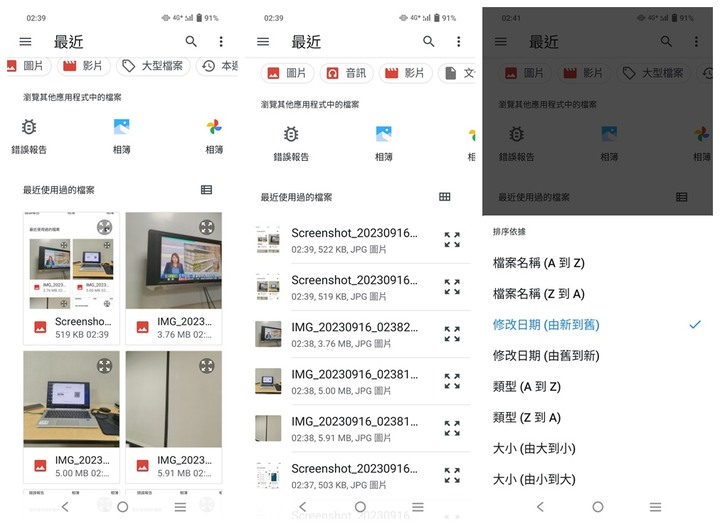Open laptop photo thumbnail in grid view
This screenshot has width=720, height=526.
[71, 399]
